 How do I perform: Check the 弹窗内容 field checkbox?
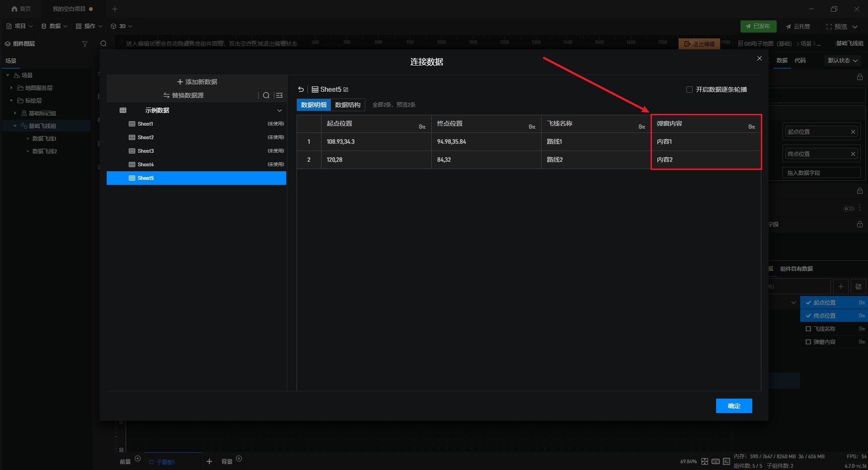tap(808, 342)
